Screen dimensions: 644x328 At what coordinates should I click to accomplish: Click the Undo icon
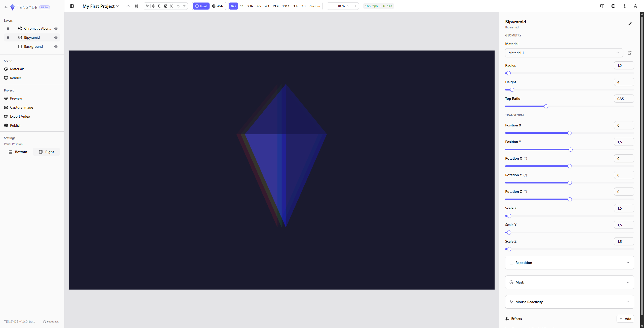[178, 6]
